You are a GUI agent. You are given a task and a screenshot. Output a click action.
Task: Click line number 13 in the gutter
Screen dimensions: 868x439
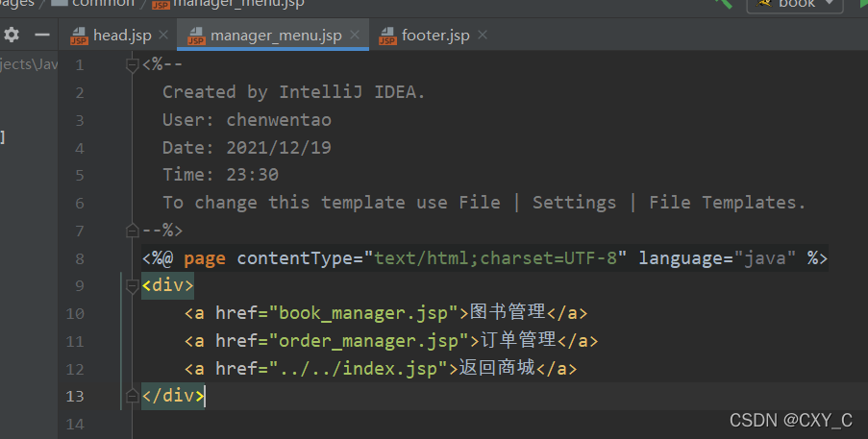click(75, 397)
